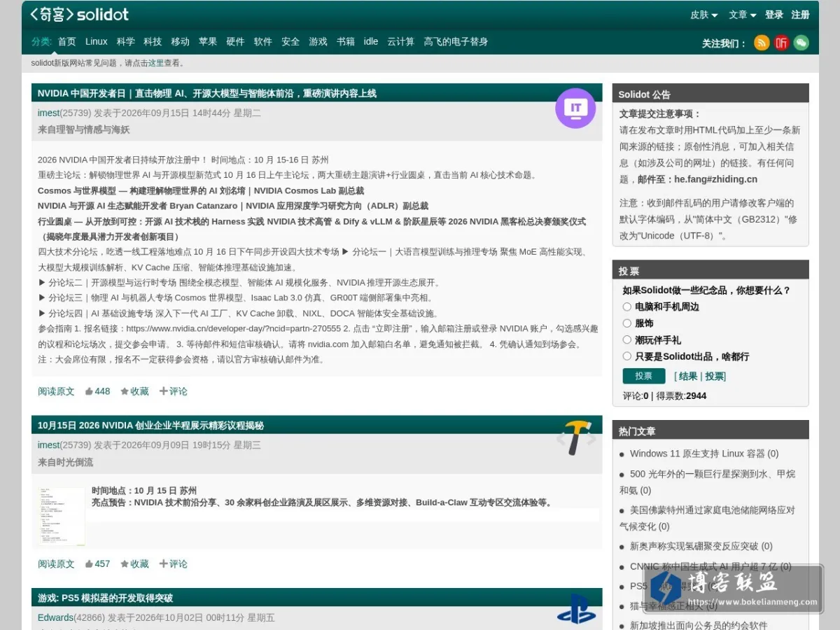Open the idle category

[x=371, y=41]
